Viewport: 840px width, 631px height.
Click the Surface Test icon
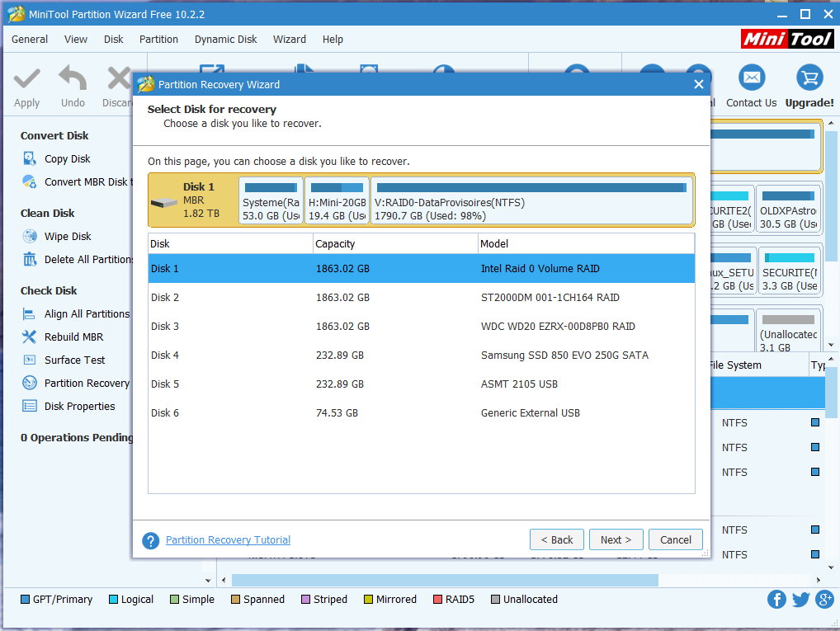click(x=29, y=360)
